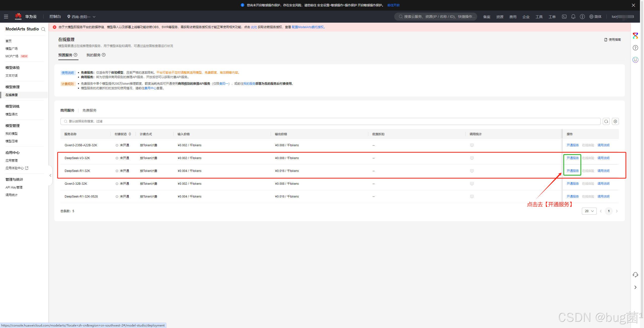Open external 应用体验中心 link
Image resolution: width=644 pixels, height=328 pixels.
point(17,168)
